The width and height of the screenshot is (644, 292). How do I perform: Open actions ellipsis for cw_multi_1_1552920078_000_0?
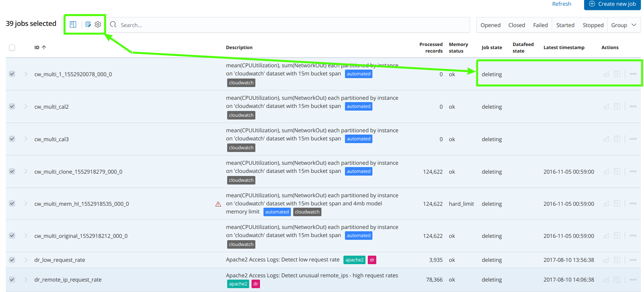click(x=633, y=74)
